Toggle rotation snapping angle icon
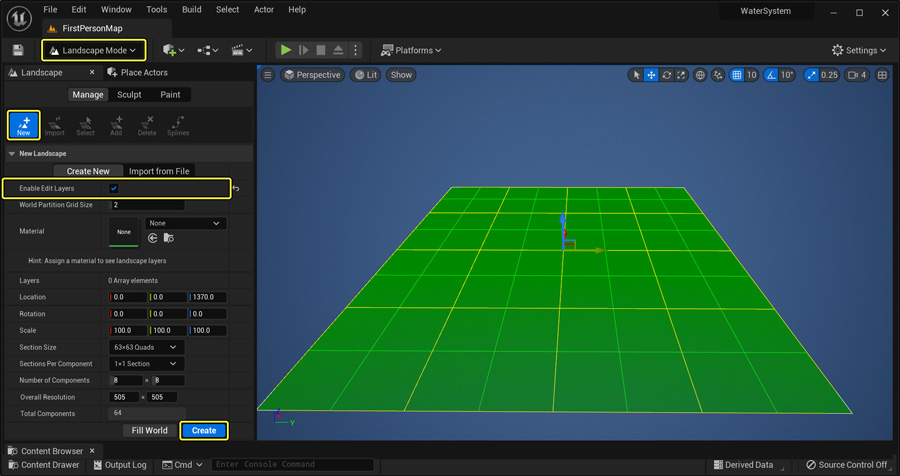 770,75
